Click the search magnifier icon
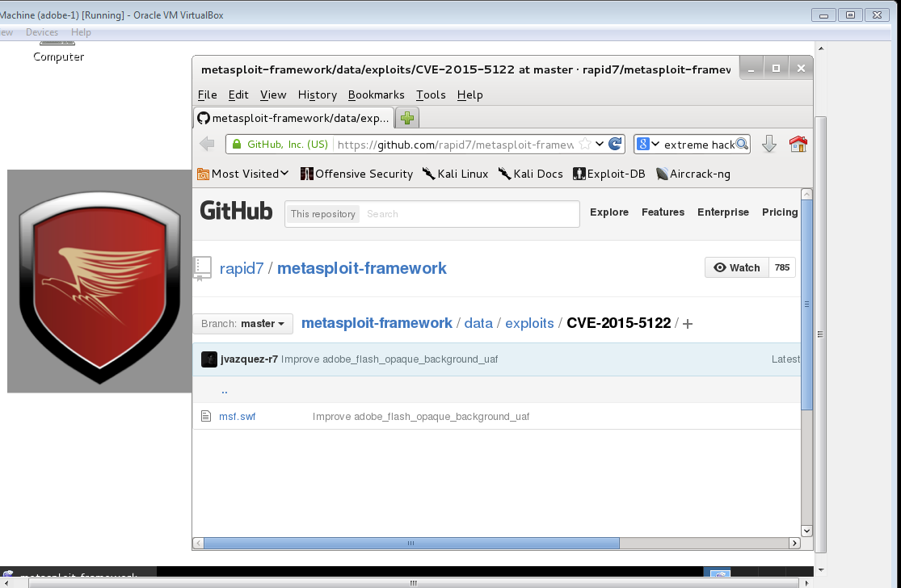The height and width of the screenshot is (588, 901). 742,144
